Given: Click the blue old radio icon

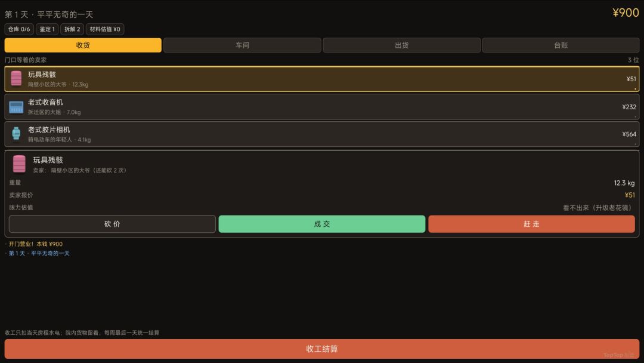Looking at the screenshot, I should pyautogui.click(x=16, y=107).
